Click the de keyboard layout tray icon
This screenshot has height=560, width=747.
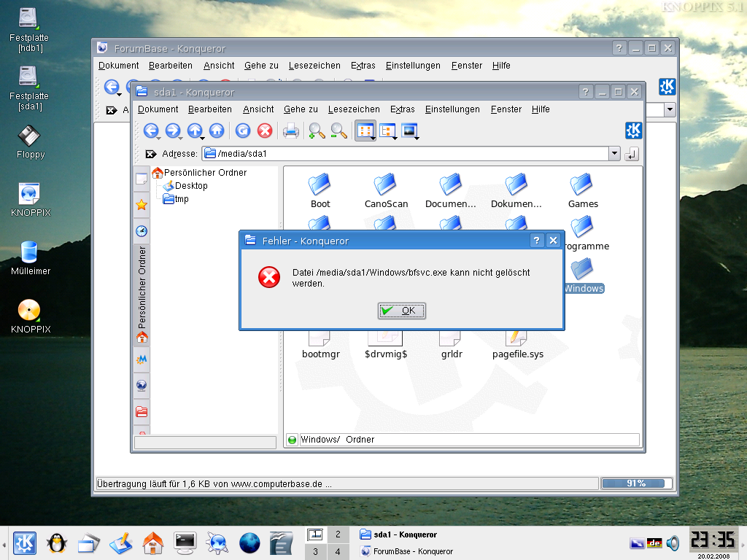pyautogui.click(x=654, y=542)
